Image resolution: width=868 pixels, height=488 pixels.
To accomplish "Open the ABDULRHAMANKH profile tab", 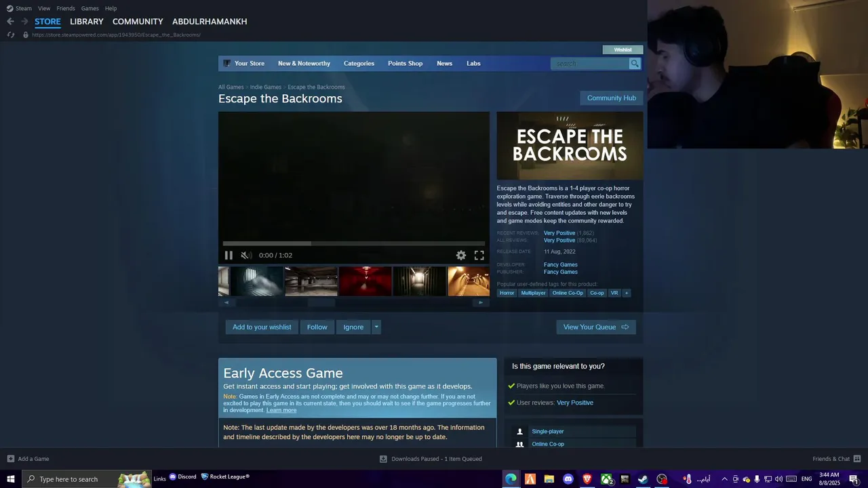I will (x=210, y=22).
